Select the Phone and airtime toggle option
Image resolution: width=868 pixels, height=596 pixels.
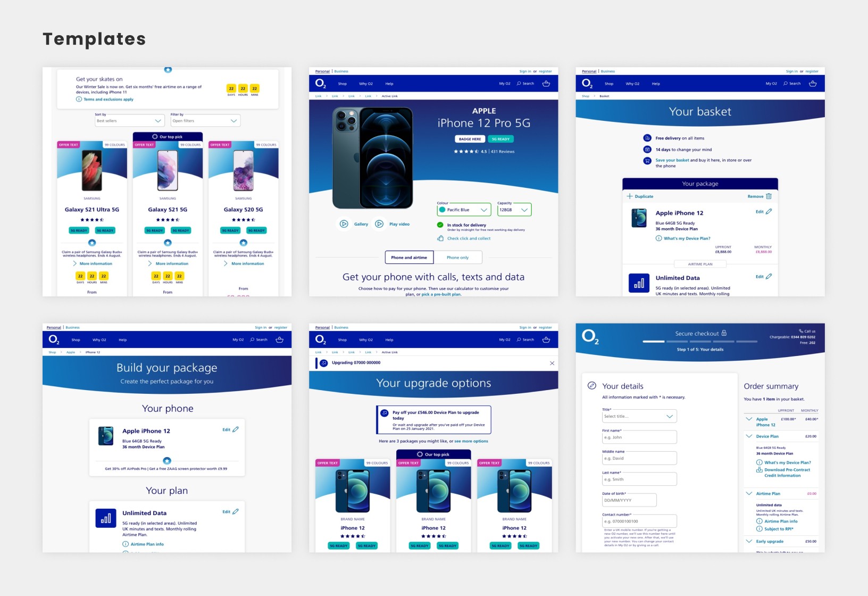409,258
